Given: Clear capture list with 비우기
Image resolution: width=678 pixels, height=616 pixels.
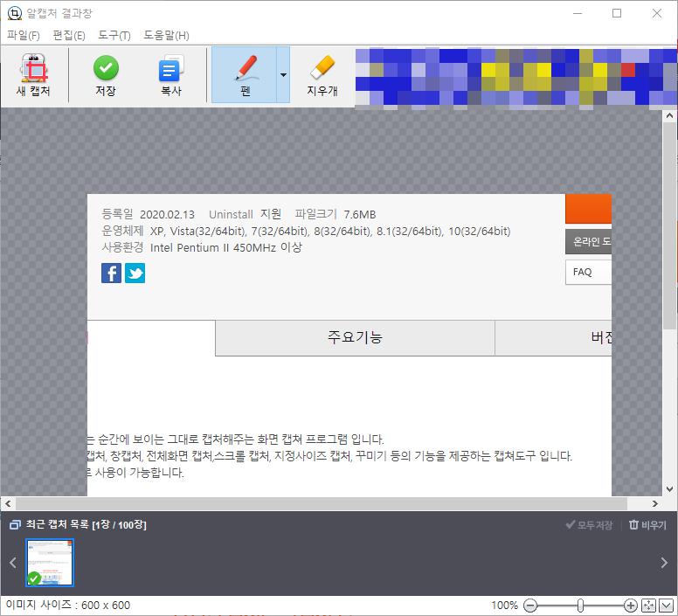Looking at the screenshot, I should (647, 525).
